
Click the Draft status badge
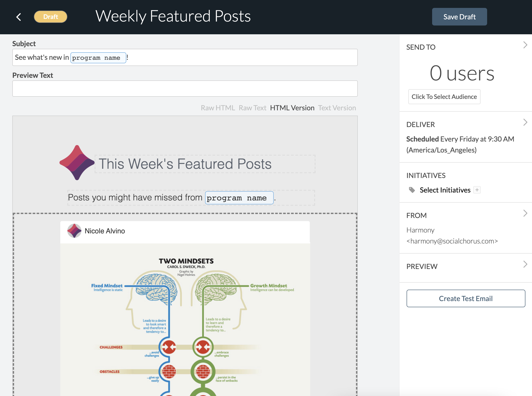click(x=51, y=17)
